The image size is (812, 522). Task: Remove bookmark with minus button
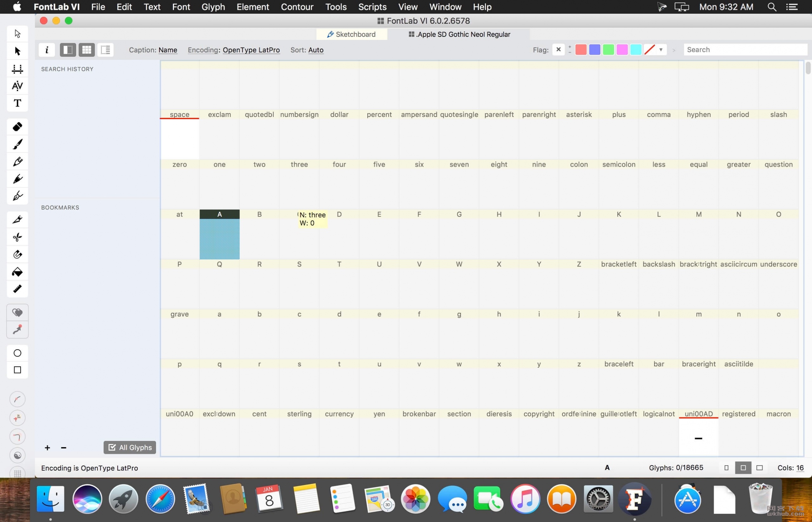[63, 448]
